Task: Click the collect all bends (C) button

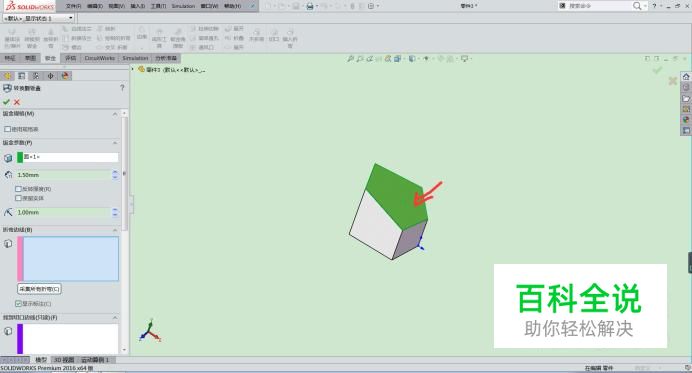Action: click(39, 289)
